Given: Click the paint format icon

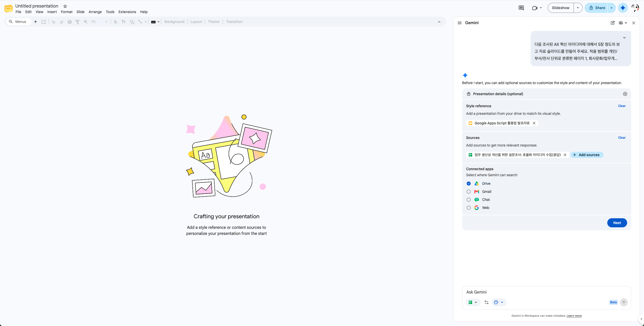Looking at the screenshot, I should [77, 22].
